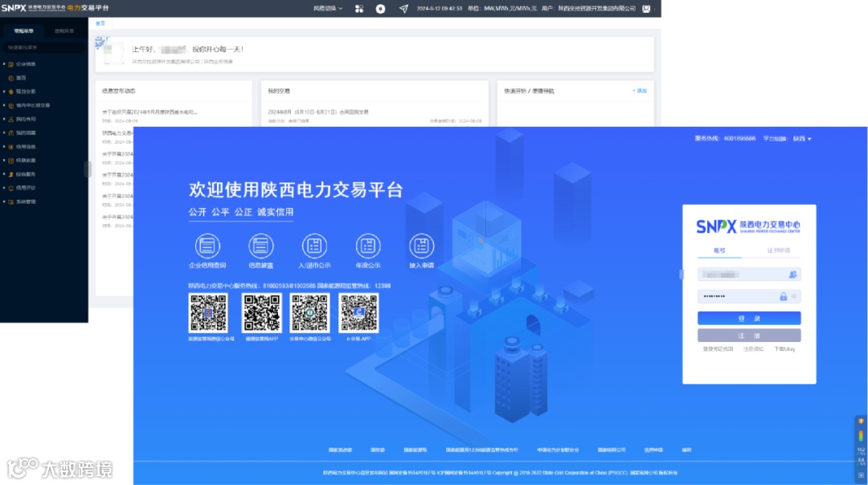This screenshot has height=485, width=868.
Task: Click the 注册 register button
Action: (x=748, y=335)
